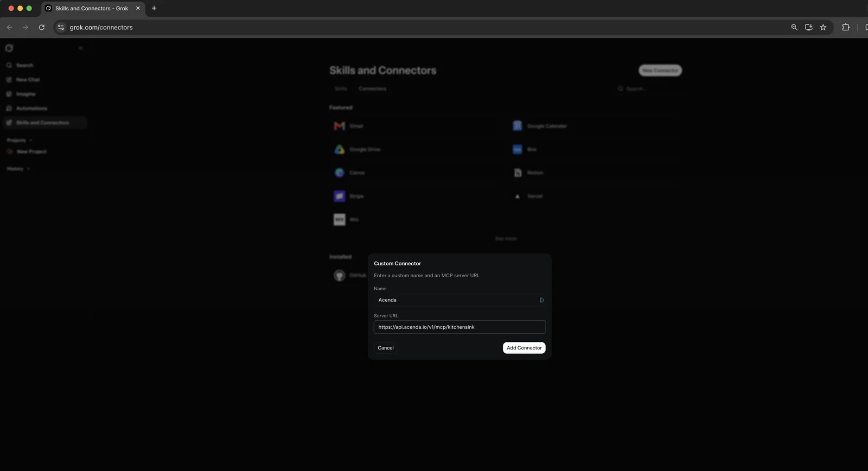This screenshot has width=868, height=471.
Task: Open the Notion connector
Action: point(595,173)
